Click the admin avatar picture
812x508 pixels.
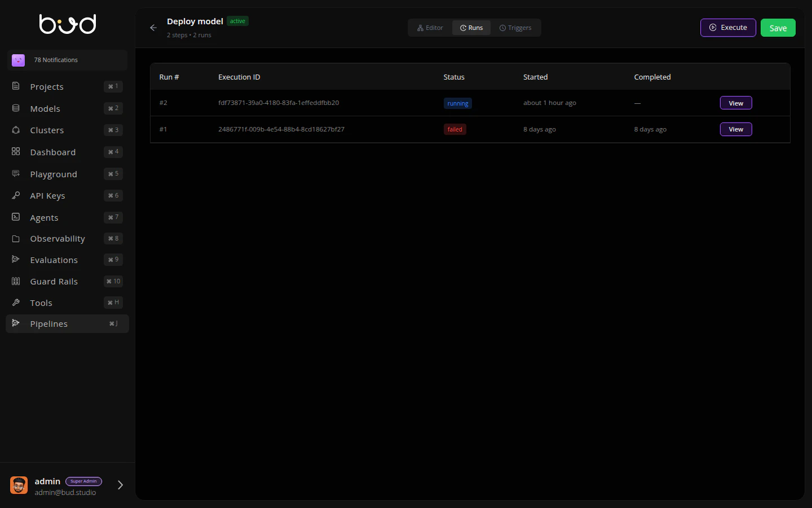tap(19, 485)
